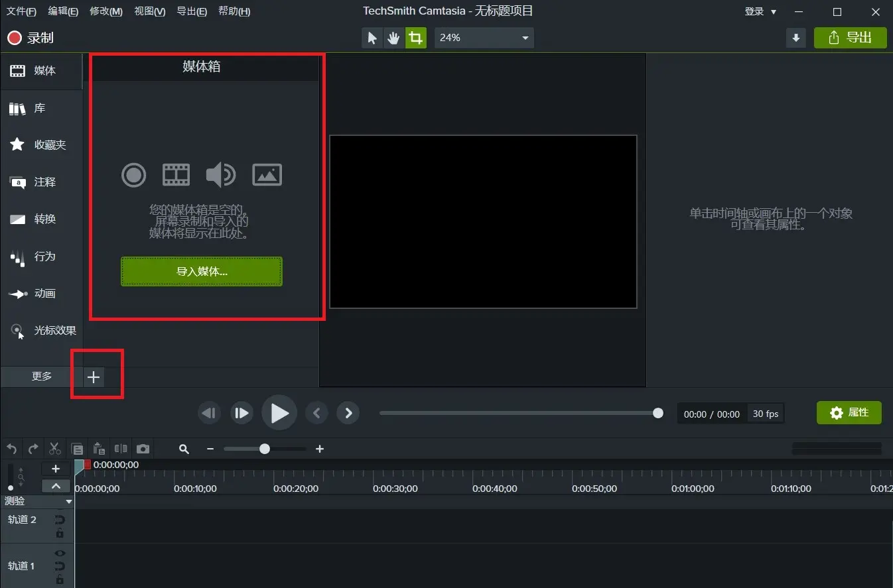
Task: Zoom in timeline with plus button
Action: (320, 449)
